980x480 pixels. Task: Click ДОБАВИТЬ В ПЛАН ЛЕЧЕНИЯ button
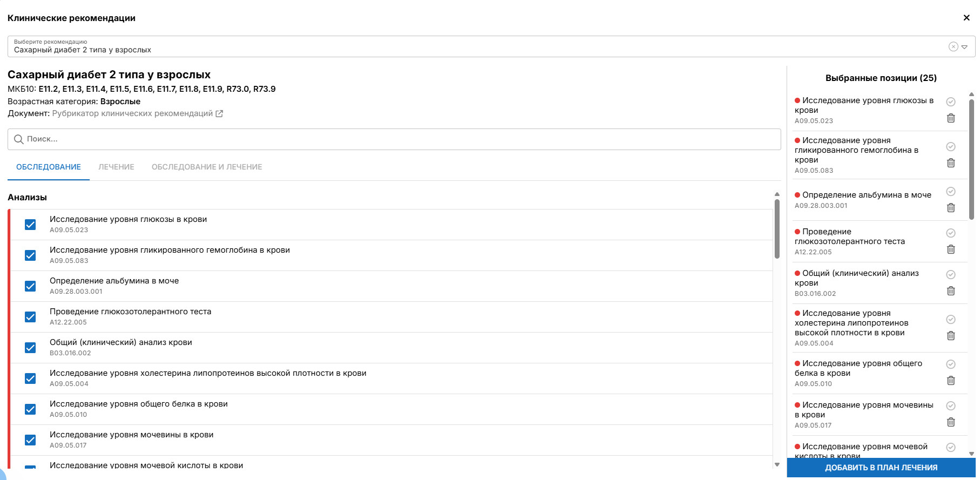pos(881,468)
